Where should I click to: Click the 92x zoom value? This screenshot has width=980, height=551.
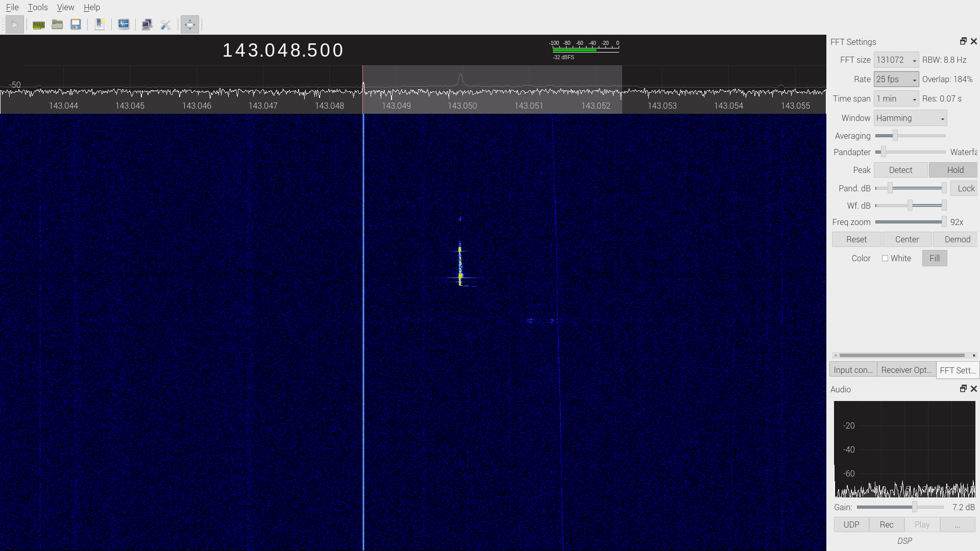(x=957, y=222)
